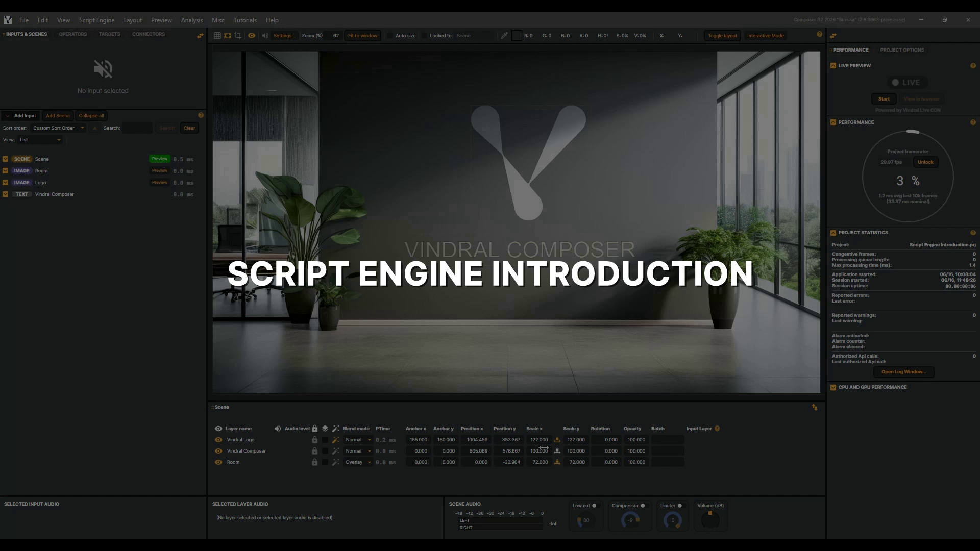Click the Add Scene button

pyautogui.click(x=58, y=116)
